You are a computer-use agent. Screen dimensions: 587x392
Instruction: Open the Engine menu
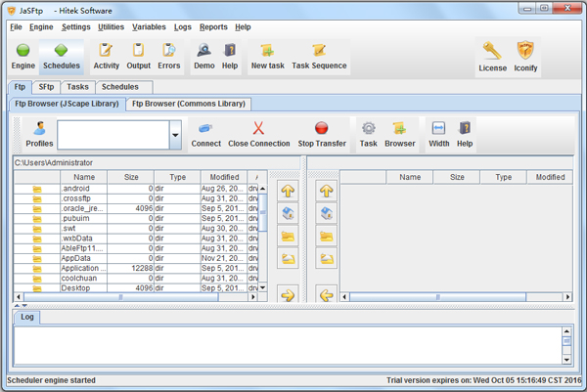click(x=41, y=27)
